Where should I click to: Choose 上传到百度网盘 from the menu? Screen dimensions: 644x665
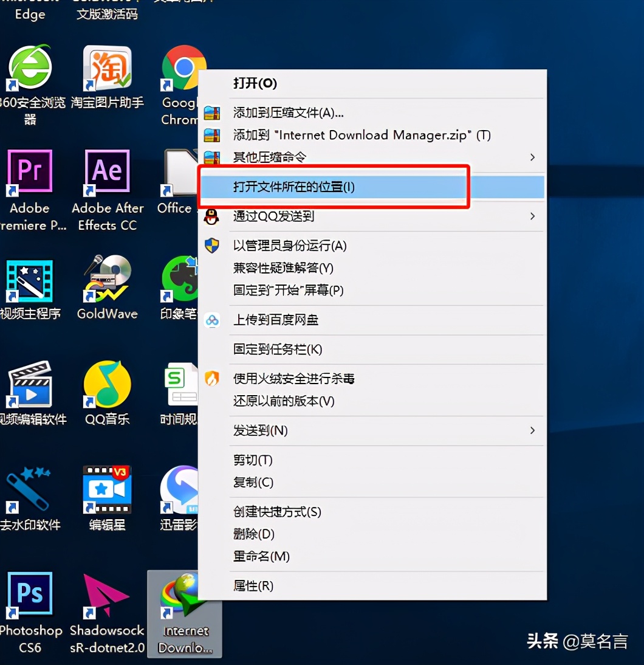pos(276,320)
